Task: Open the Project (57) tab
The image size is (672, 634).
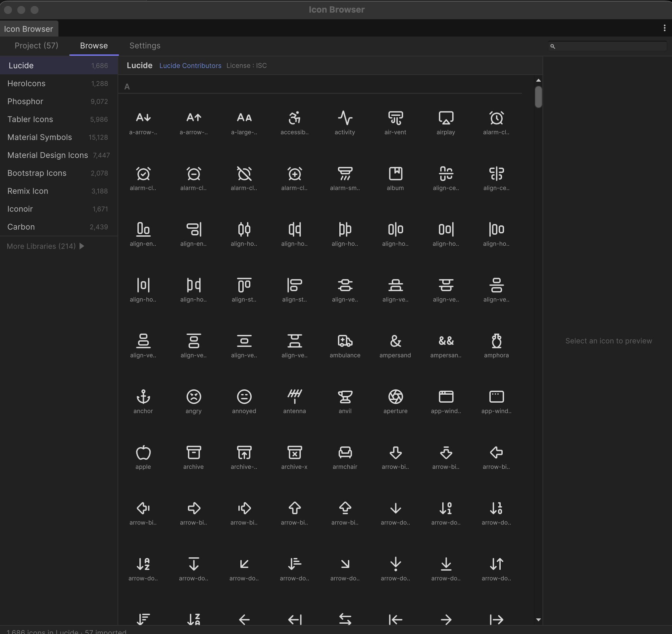Action: tap(36, 45)
